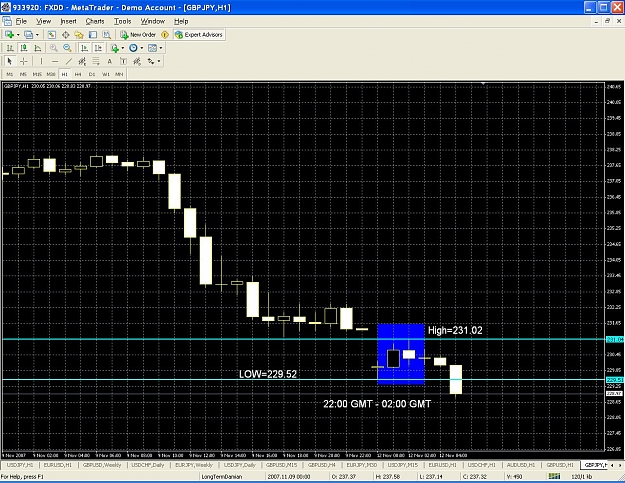625x483 pixels.
Task: Expand the arrows tool dropdown arrow
Action: tap(159, 61)
